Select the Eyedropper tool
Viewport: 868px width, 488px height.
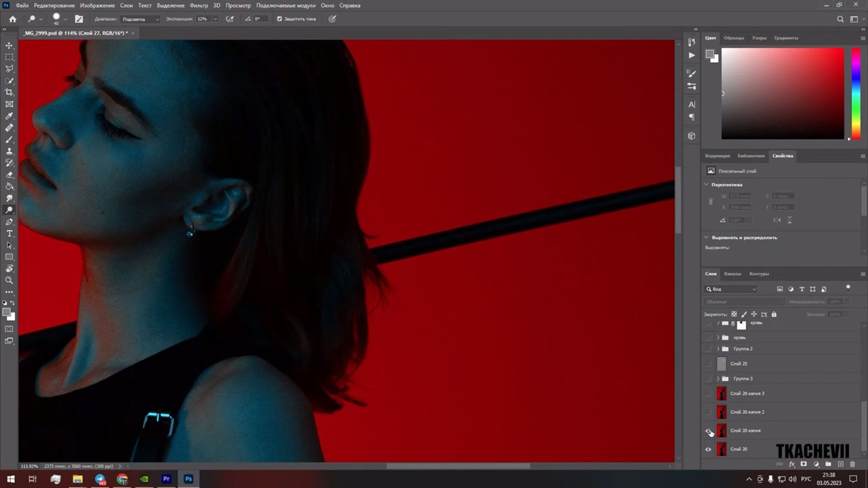[9, 116]
